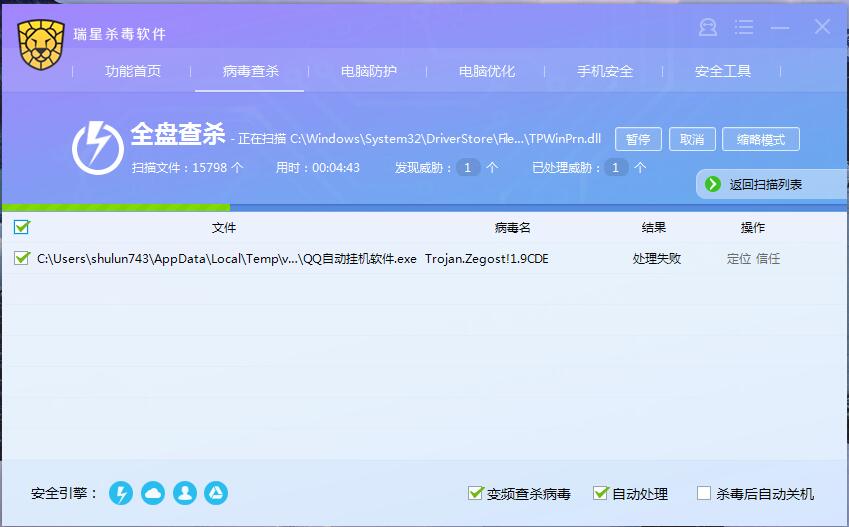Return to scan list via 返回扫描列表
Screen dimensions: 849x527
click(772, 184)
